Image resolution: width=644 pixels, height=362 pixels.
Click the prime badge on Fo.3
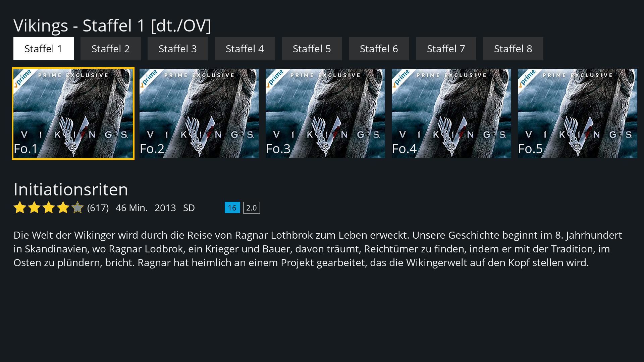pyautogui.click(x=274, y=78)
